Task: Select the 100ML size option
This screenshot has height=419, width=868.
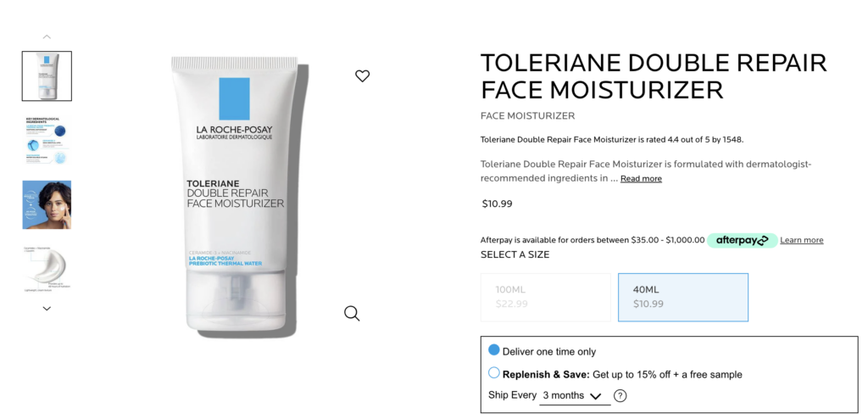Action: 546,297
